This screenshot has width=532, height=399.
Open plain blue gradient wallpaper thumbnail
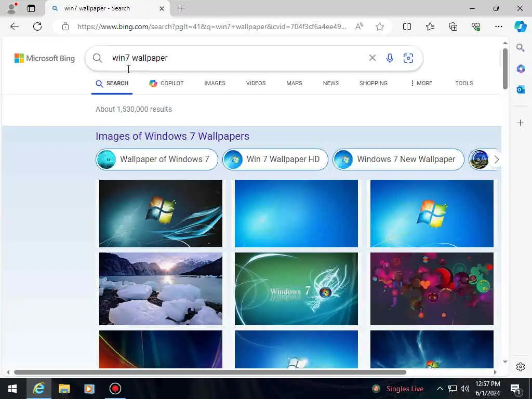[296, 214]
